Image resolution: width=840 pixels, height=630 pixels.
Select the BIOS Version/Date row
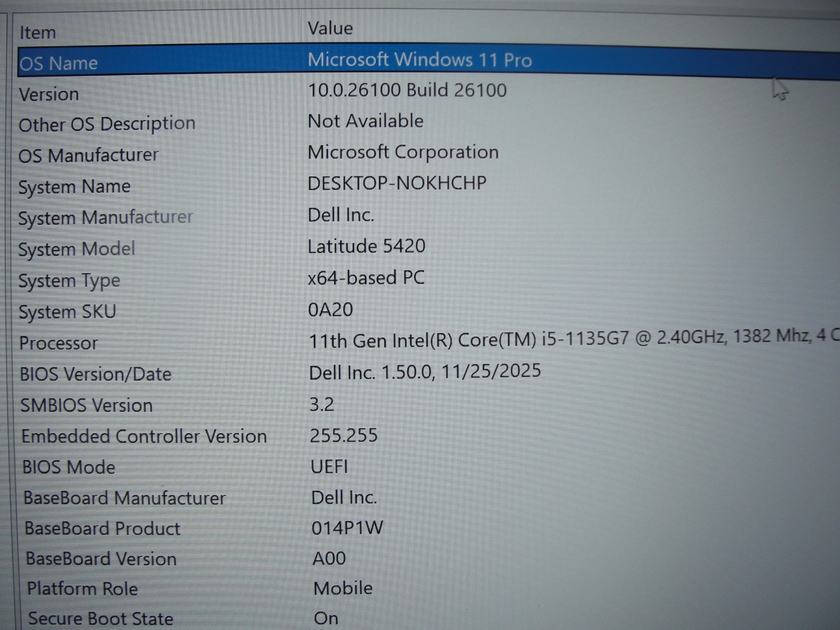96,374
